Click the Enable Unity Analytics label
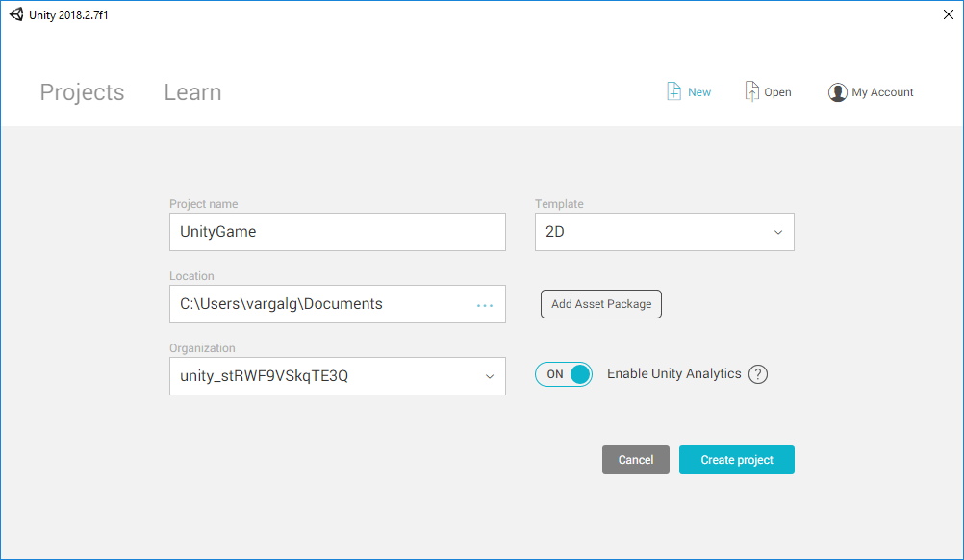Screen dimensions: 964x560 point(673,373)
